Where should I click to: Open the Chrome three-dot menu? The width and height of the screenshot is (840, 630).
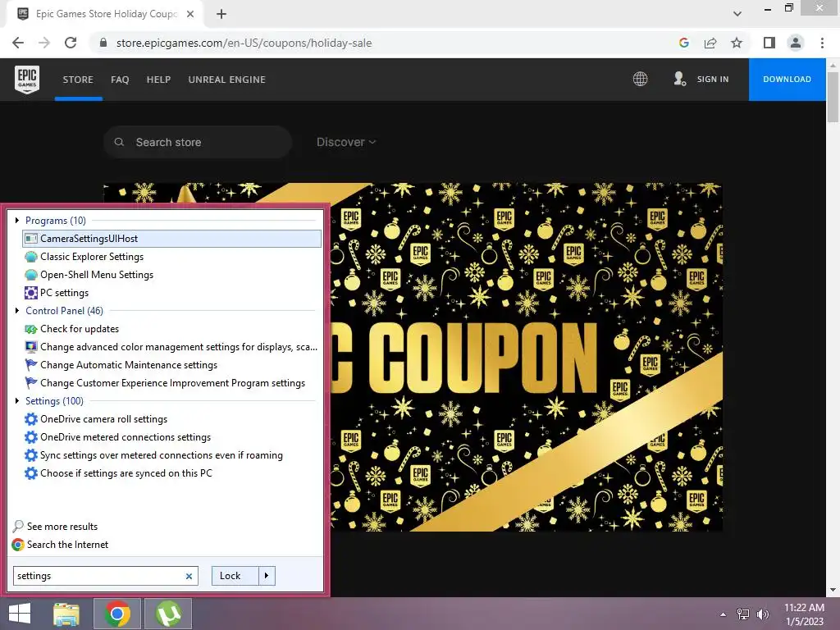click(822, 43)
